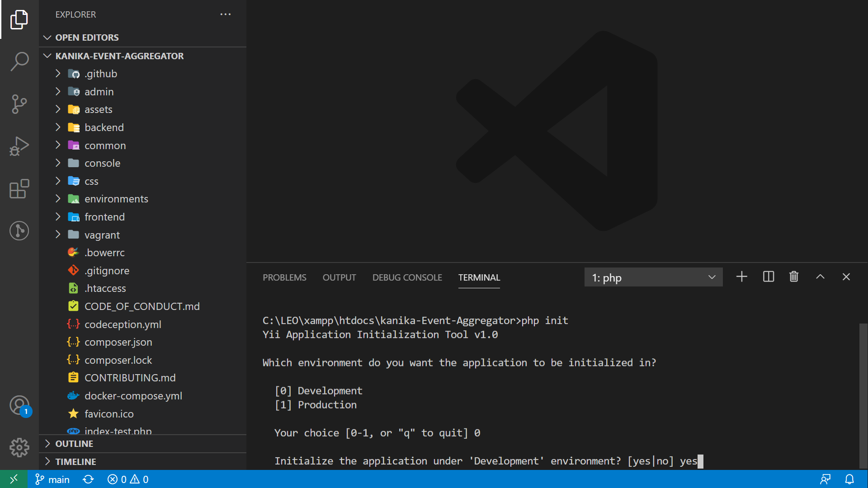
Task: Collapse the OPEN EDITORS section
Action: pos(143,38)
